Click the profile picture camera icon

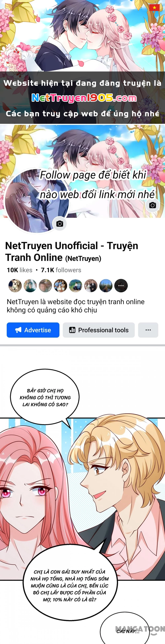60,223
